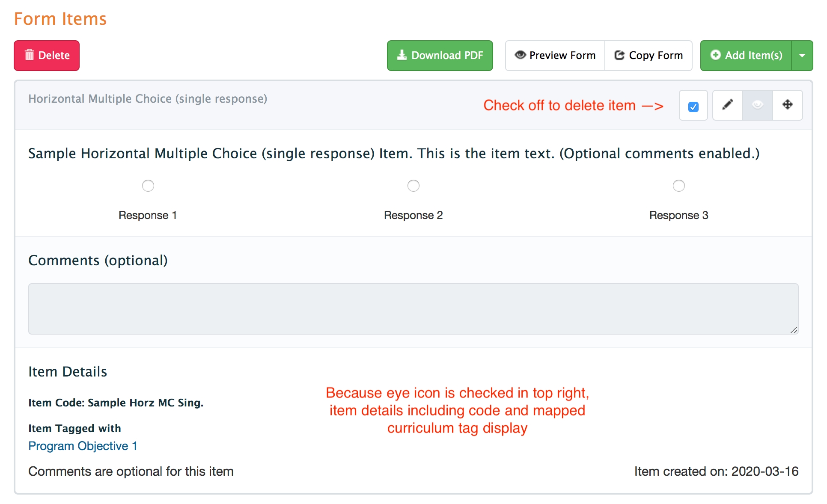Click the comments box resize handle
Screen dimensions: 827x504
tap(794, 330)
